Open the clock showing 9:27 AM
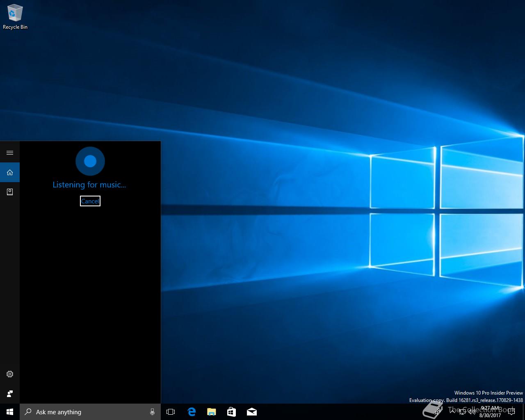This screenshot has width=525, height=420. point(490,412)
